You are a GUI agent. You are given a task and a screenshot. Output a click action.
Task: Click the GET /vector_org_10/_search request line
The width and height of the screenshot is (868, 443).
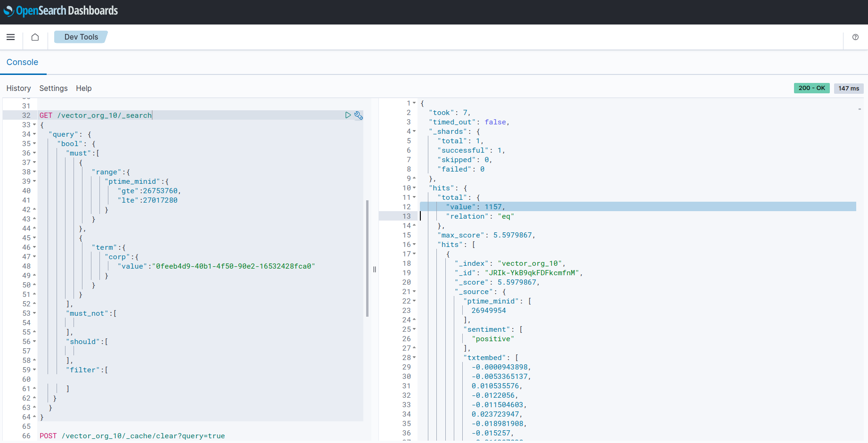coord(96,115)
